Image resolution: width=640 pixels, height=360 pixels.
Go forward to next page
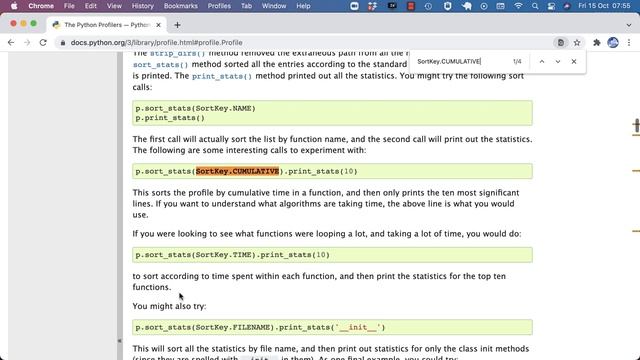coord(27,42)
